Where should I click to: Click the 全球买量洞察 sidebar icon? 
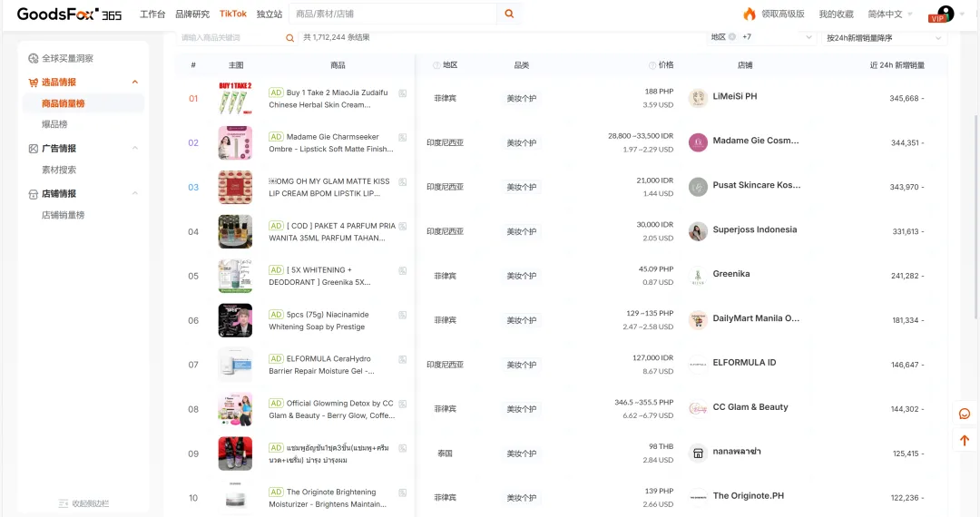[34, 58]
